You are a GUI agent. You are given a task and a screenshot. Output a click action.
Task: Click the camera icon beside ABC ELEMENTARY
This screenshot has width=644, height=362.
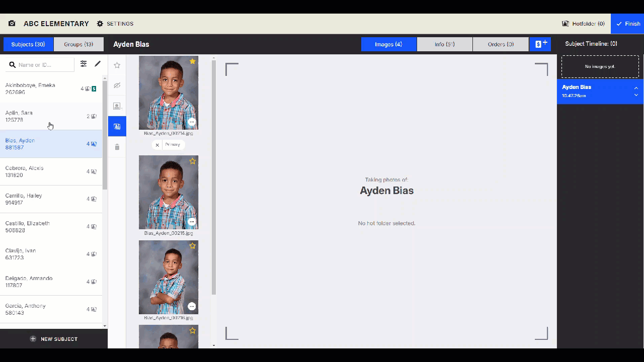pyautogui.click(x=12, y=24)
